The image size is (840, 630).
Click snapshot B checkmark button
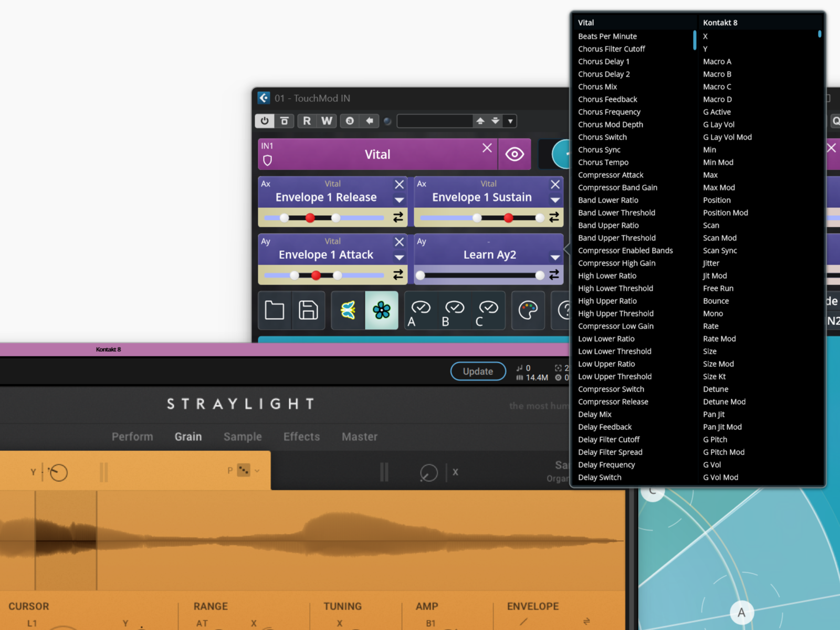tap(454, 311)
